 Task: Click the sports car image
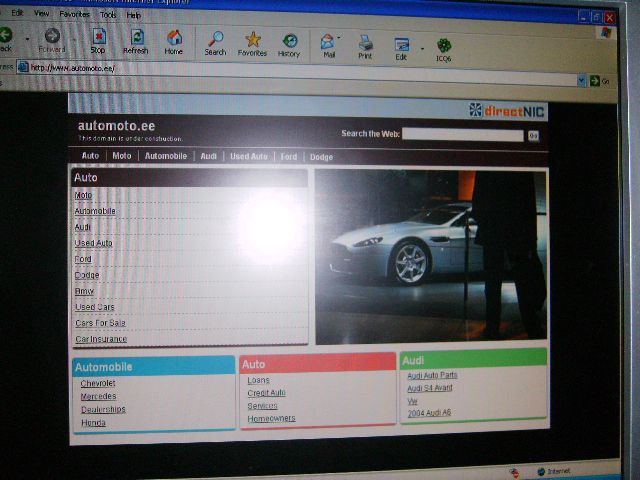click(x=431, y=255)
